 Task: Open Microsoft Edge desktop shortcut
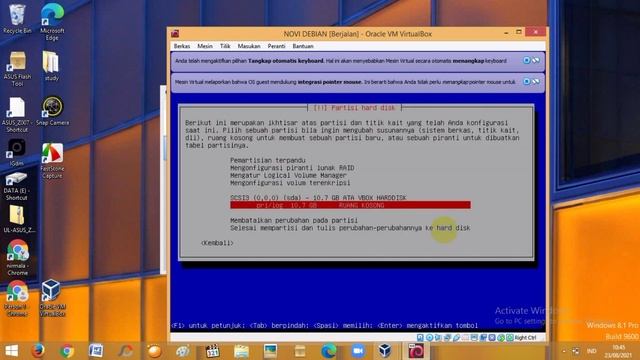tap(52, 22)
